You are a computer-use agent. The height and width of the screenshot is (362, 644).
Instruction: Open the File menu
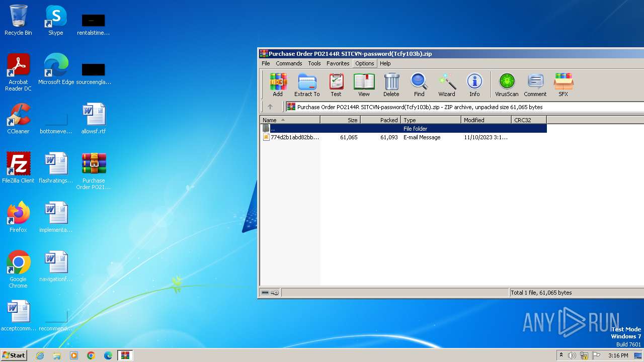(x=266, y=63)
